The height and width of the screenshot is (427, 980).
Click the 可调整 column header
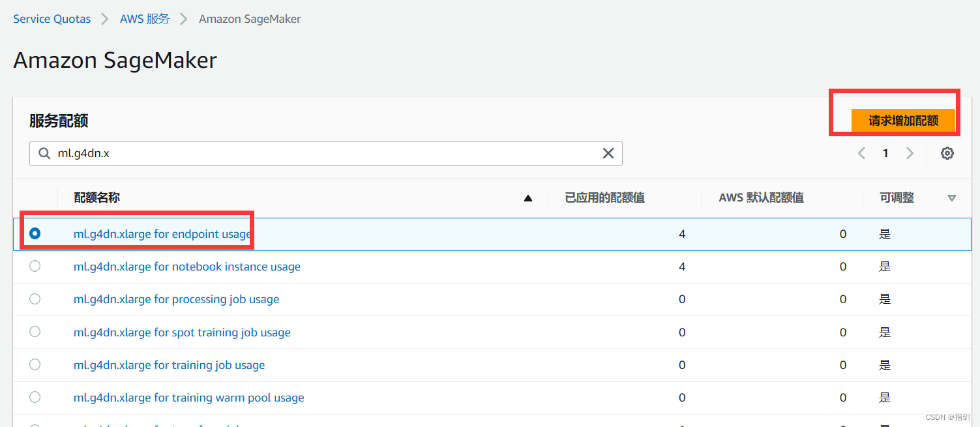(897, 198)
